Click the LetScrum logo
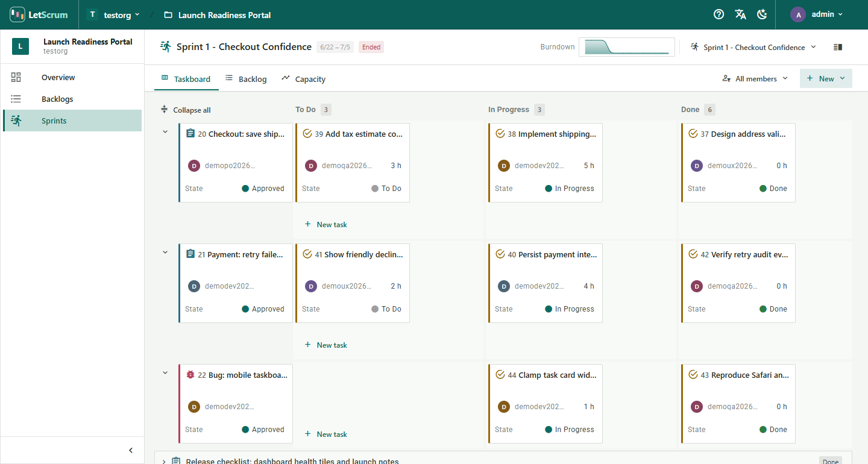 point(39,14)
